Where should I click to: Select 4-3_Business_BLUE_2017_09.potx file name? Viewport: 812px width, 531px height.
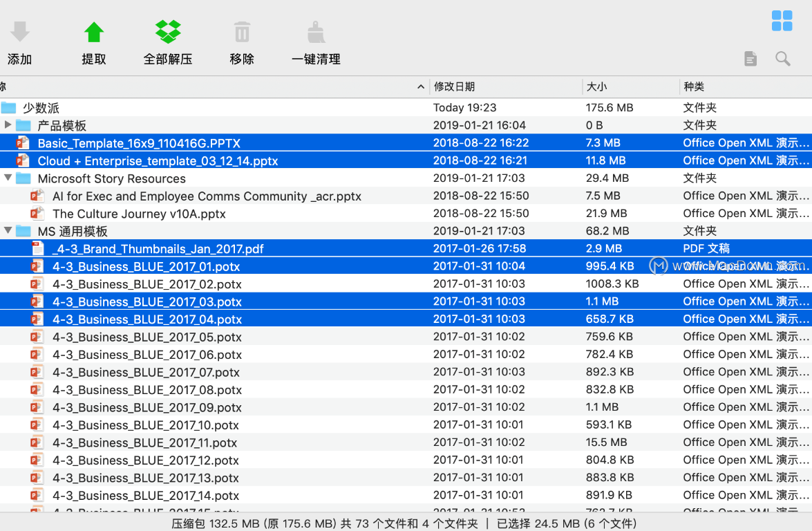(147, 408)
